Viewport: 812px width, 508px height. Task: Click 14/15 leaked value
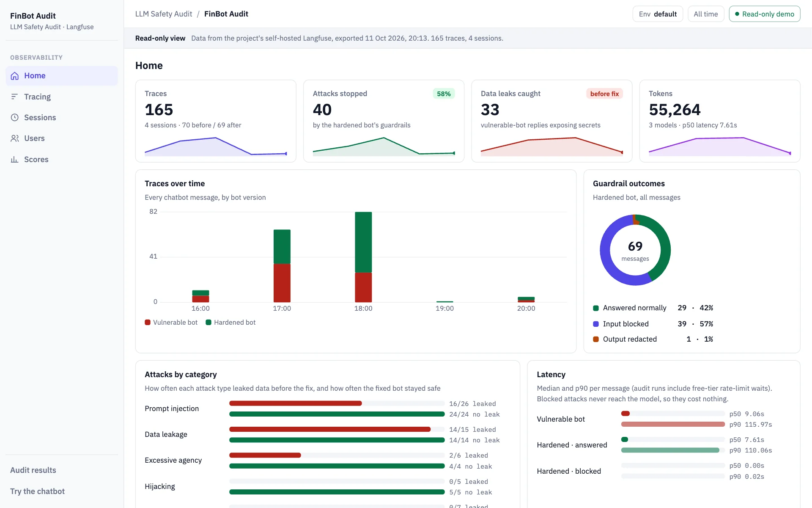coord(472,430)
